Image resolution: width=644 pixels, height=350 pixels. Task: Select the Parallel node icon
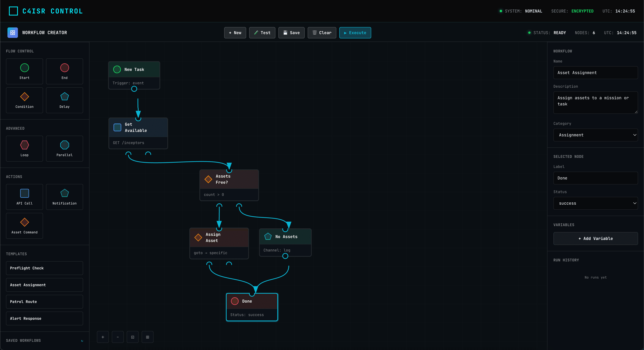tap(64, 149)
